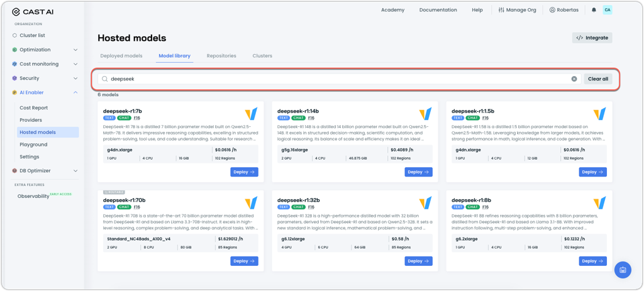644x291 pixels.
Task: Click the deepseek-r1:1.5b title
Action: [x=473, y=111]
